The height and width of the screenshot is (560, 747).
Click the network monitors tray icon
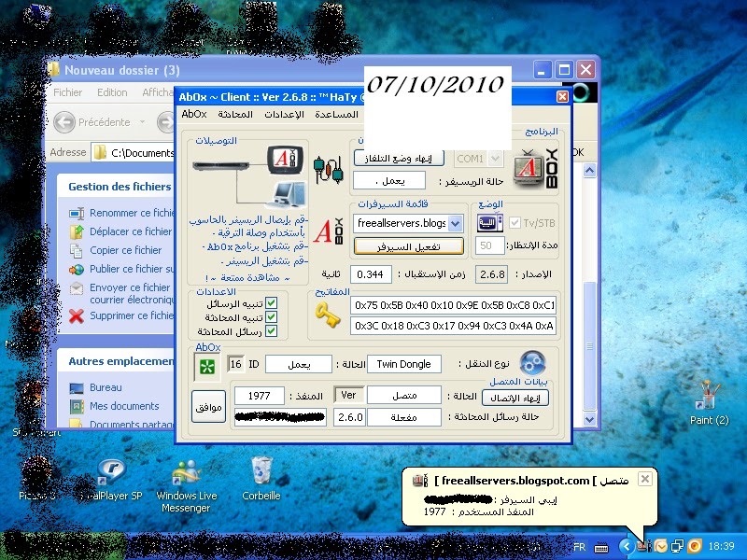pos(678,546)
